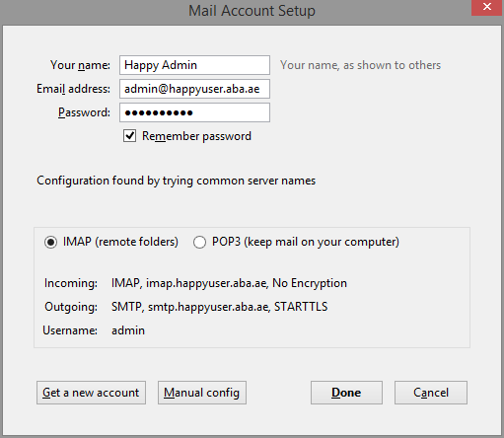Focus the Email address text box

(x=194, y=89)
